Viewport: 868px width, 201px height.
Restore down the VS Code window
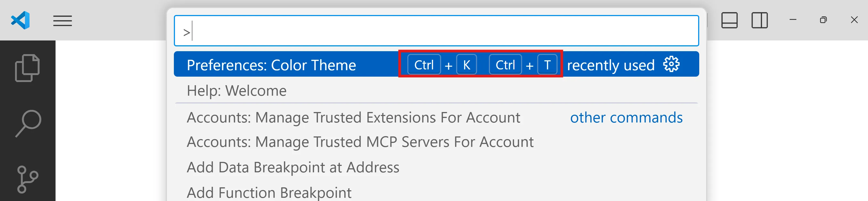[823, 20]
